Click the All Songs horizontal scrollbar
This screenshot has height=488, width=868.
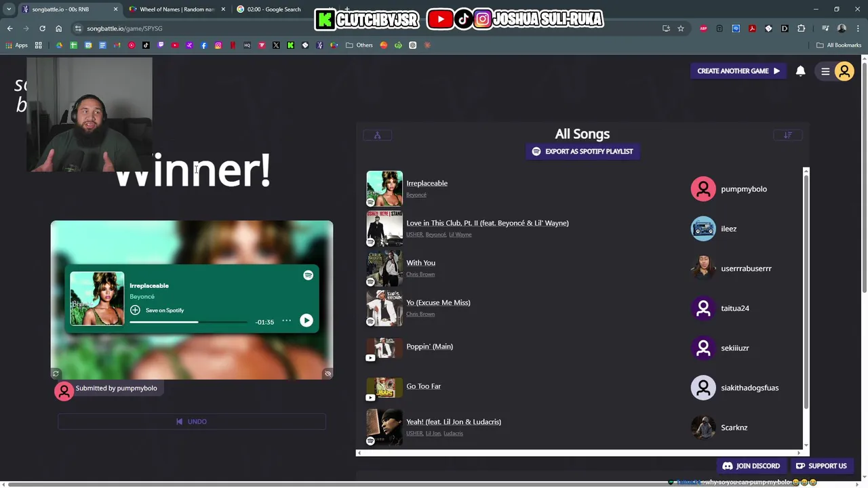pos(578,453)
